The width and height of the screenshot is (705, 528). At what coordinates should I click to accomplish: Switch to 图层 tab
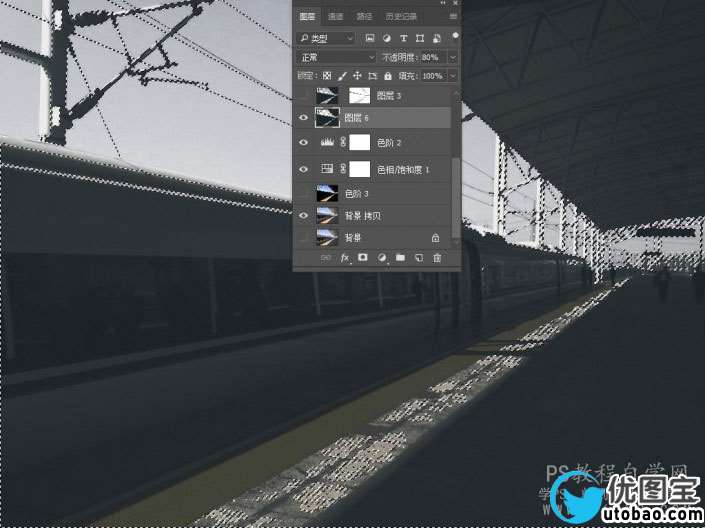click(x=308, y=16)
